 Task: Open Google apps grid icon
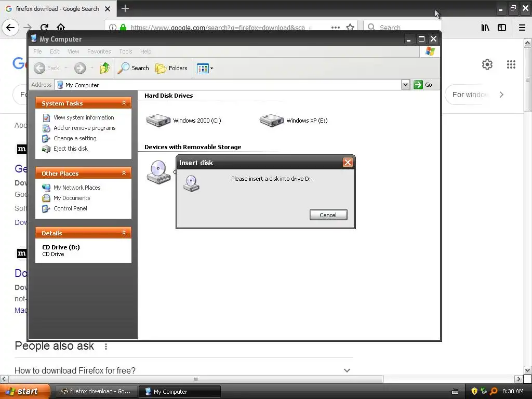[511, 64]
